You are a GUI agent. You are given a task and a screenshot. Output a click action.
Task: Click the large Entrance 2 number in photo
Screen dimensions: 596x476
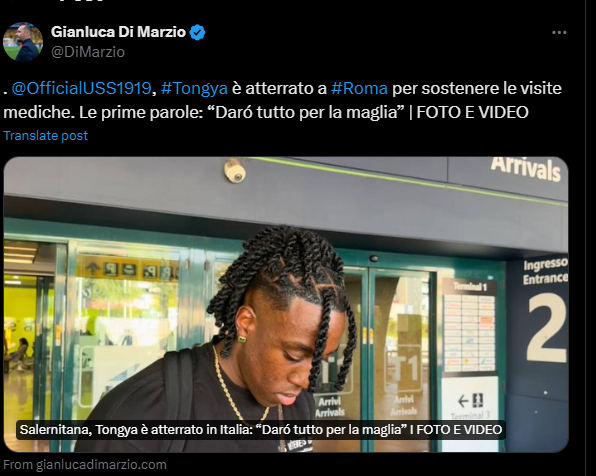(x=547, y=328)
